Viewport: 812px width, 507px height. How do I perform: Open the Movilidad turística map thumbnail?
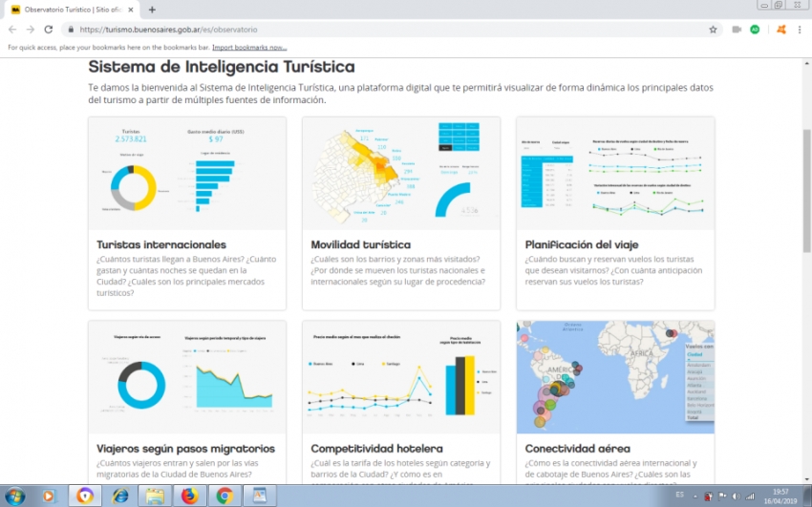[x=401, y=174]
